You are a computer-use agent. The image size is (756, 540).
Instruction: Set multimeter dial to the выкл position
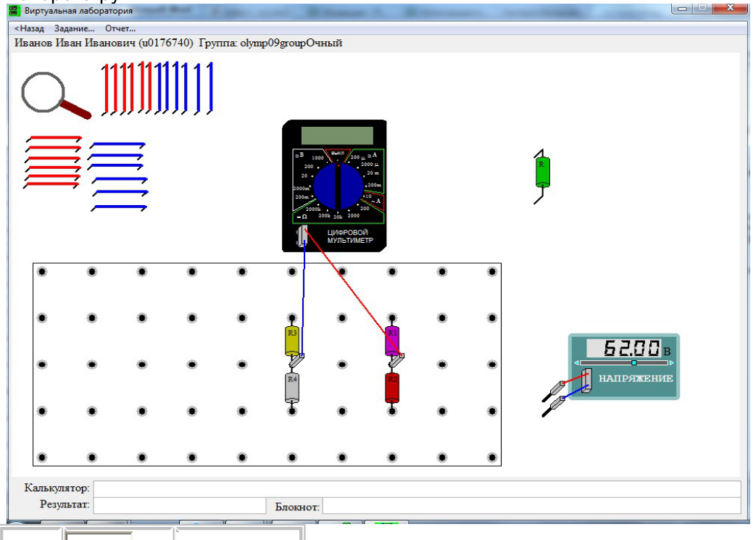338,154
